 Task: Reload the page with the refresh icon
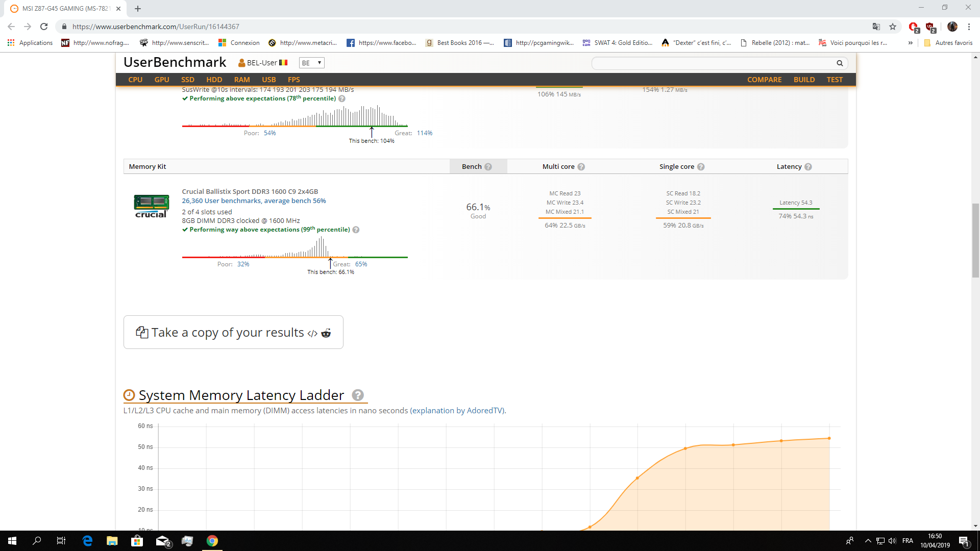(x=44, y=27)
